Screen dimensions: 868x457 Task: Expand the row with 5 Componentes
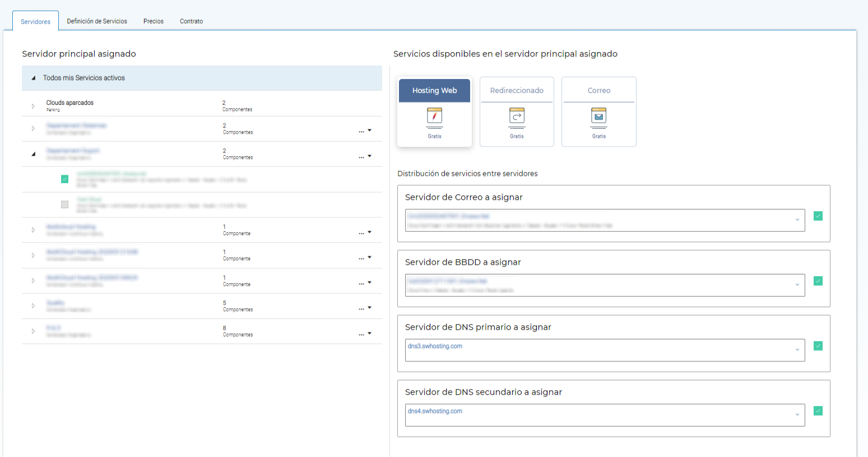pos(33,306)
